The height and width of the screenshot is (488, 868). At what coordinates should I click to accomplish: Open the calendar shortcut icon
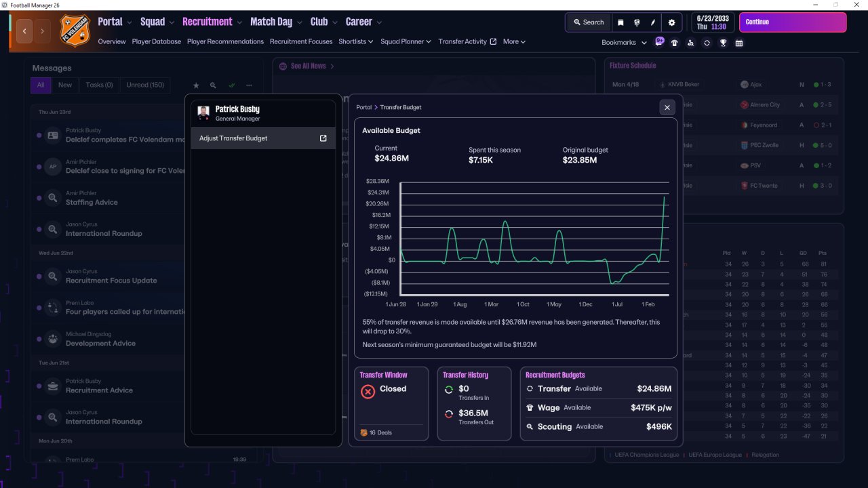point(739,43)
